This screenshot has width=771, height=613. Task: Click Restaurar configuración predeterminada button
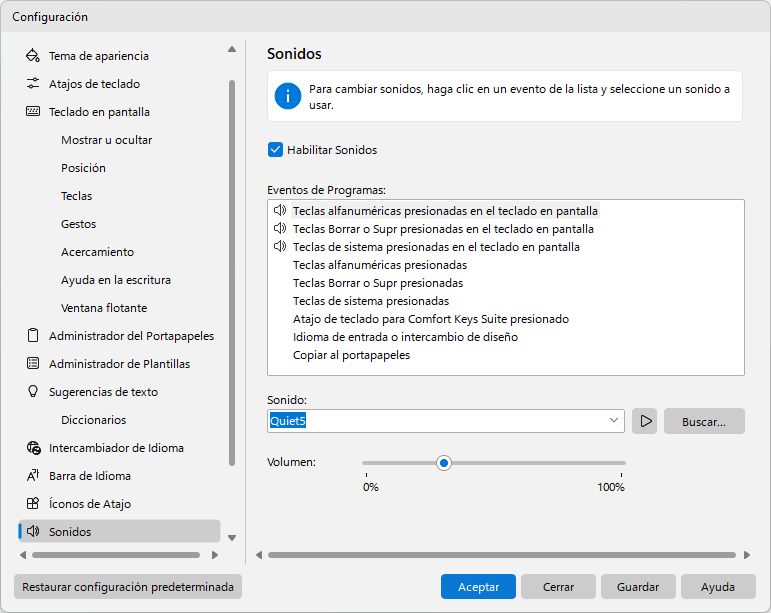pos(128,586)
